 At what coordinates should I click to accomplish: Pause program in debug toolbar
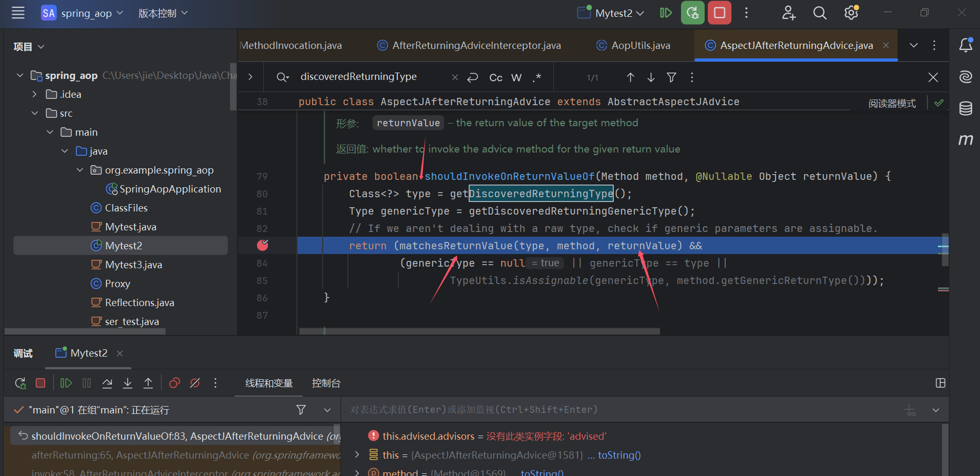[87, 383]
